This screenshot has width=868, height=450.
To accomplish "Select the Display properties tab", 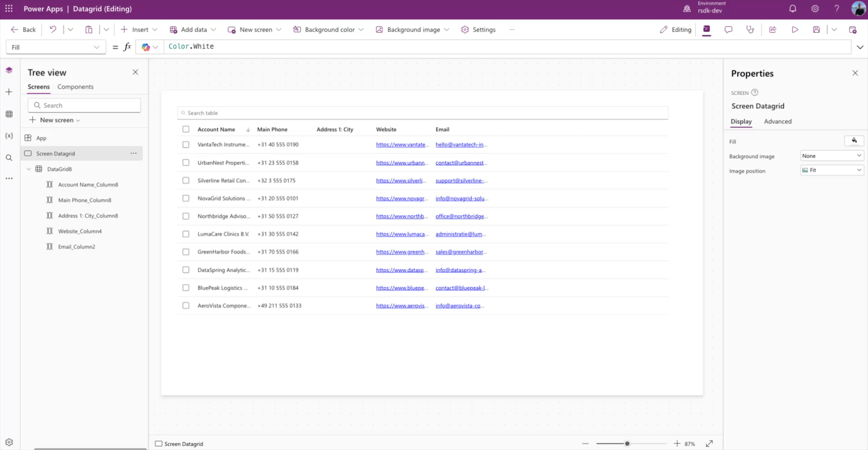I will point(741,121).
